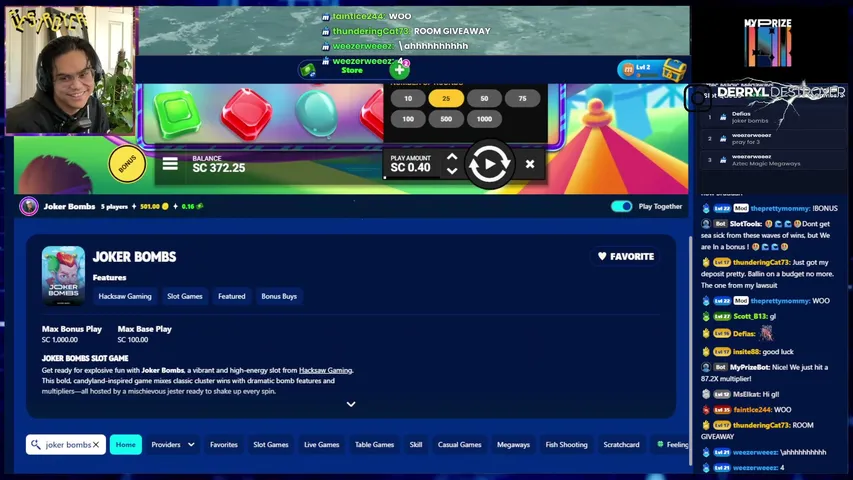Start autoplay with the spin button
This screenshot has width=853, height=480.
coord(489,164)
